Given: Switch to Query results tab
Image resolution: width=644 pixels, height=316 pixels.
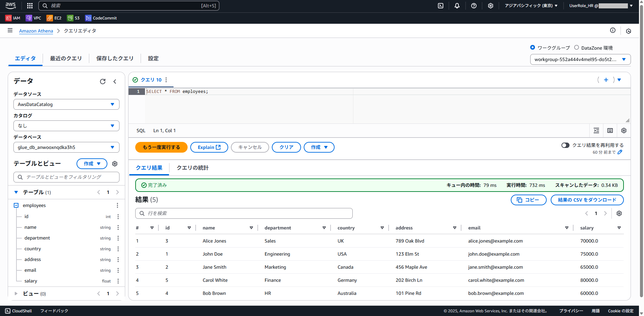Looking at the screenshot, I should click(149, 168).
